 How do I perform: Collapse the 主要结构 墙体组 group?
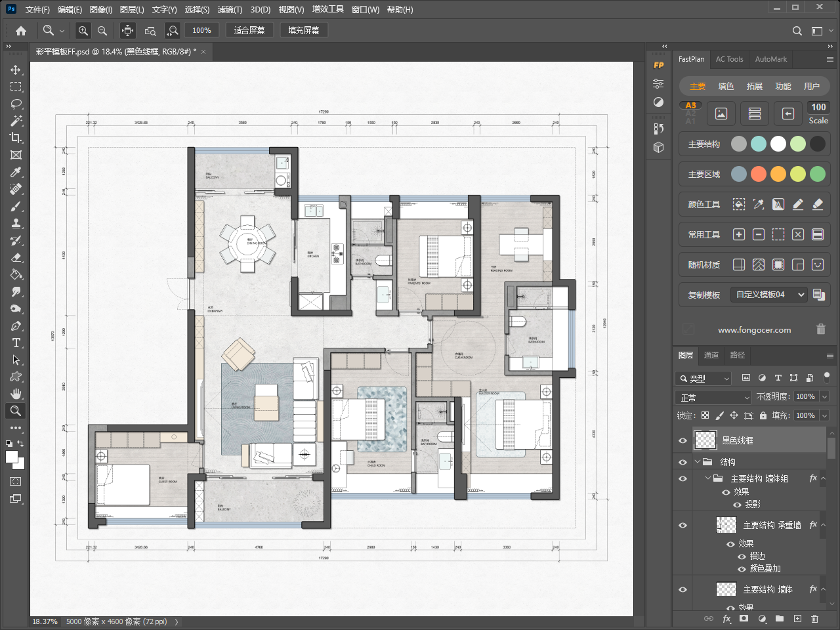tap(708, 478)
